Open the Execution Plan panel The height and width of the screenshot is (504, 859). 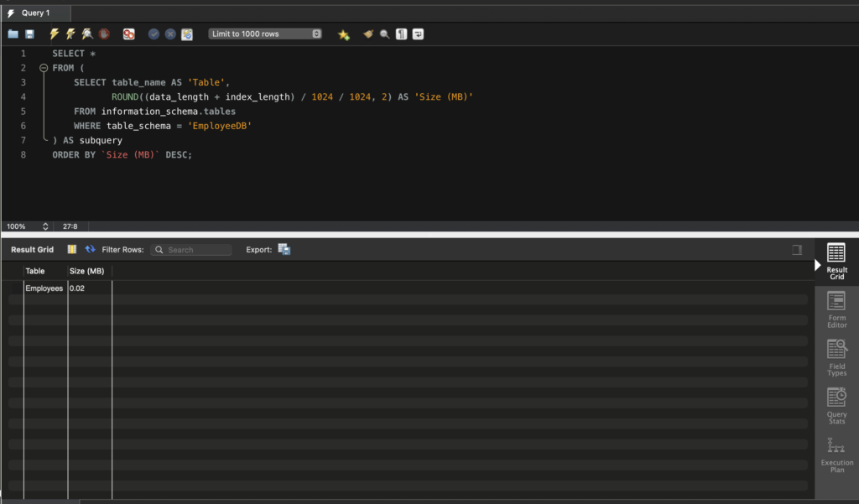(836, 455)
